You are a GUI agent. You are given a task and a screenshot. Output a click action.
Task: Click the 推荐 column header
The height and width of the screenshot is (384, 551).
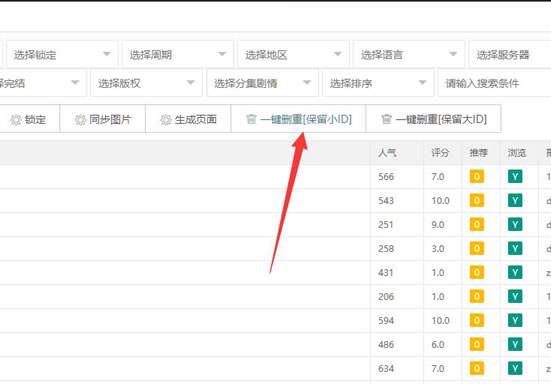point(479,153)
